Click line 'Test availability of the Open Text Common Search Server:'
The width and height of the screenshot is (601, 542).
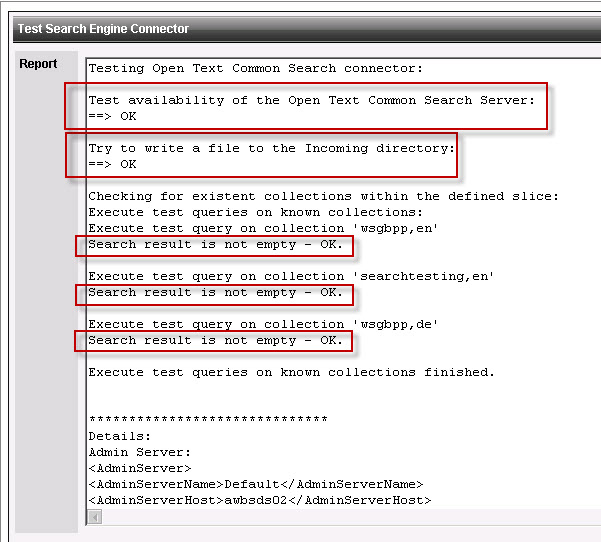tap(312, 100)
